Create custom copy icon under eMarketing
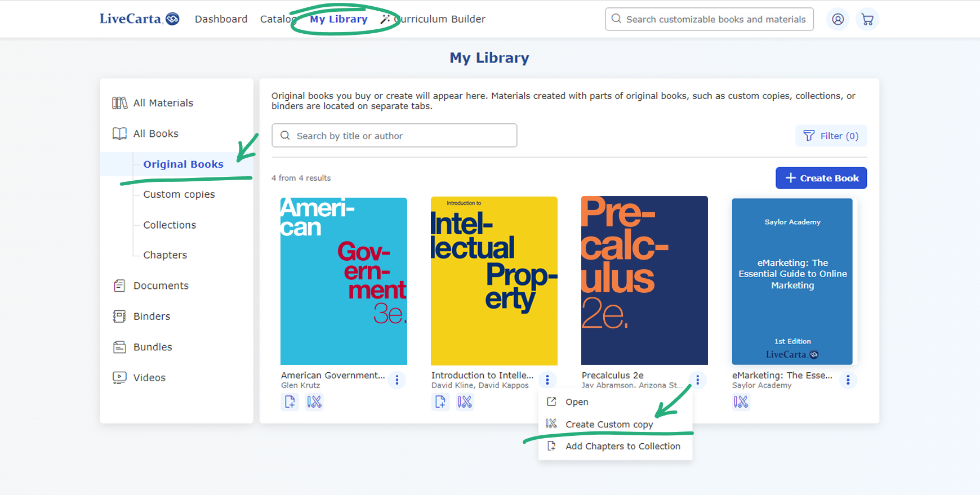Screen dimensions: 980x495 point(741,402)
